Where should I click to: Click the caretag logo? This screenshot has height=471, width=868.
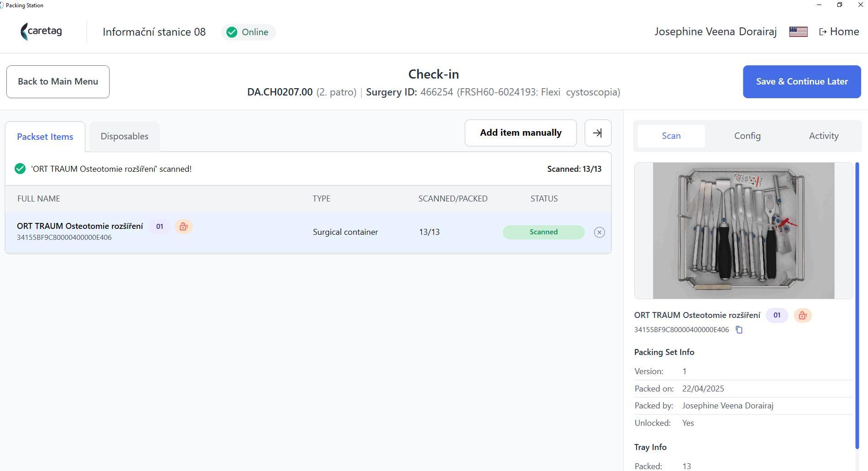click(41, 32)
